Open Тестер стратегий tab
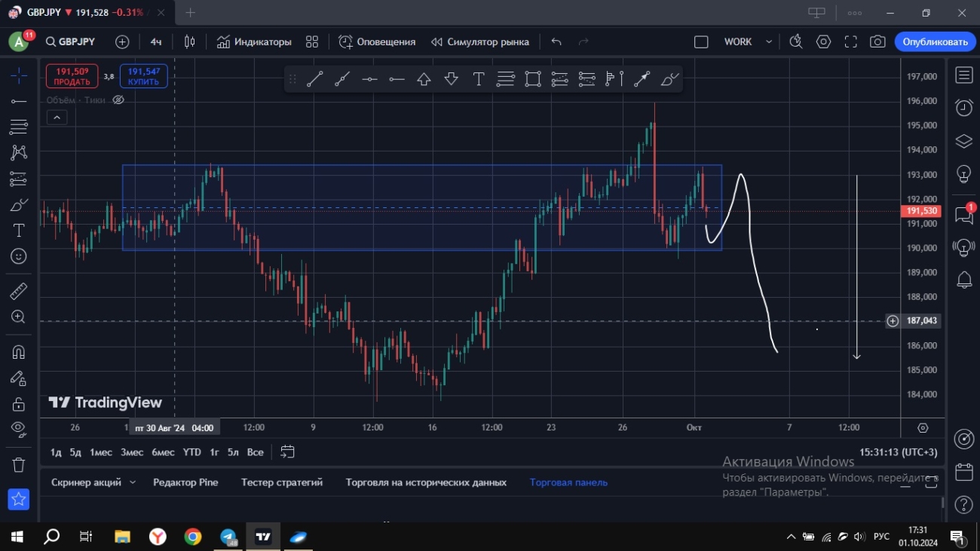This screenshot has width=980, height=551. [x=282, y=482]
